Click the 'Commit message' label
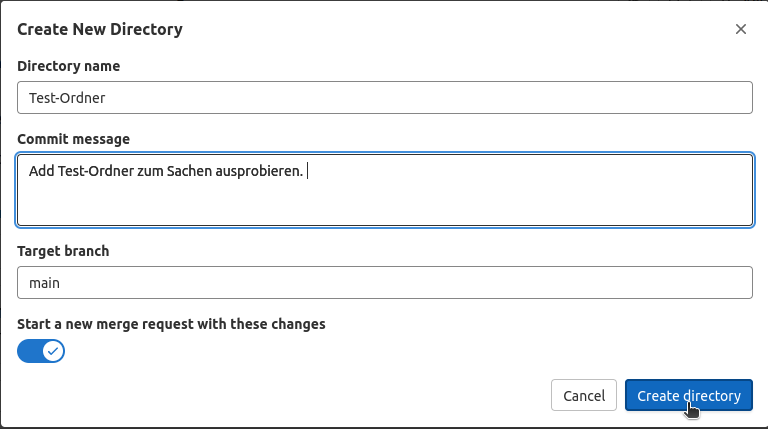Image resolution: width=768 pixels, height=429 pixels. pyautogui.click(x=73, y=139)
